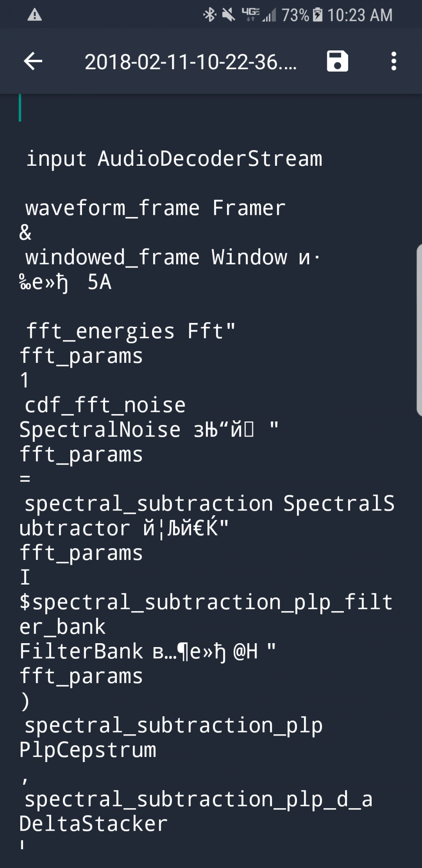Click the word windowed_frame in the text

pos(112,257)
